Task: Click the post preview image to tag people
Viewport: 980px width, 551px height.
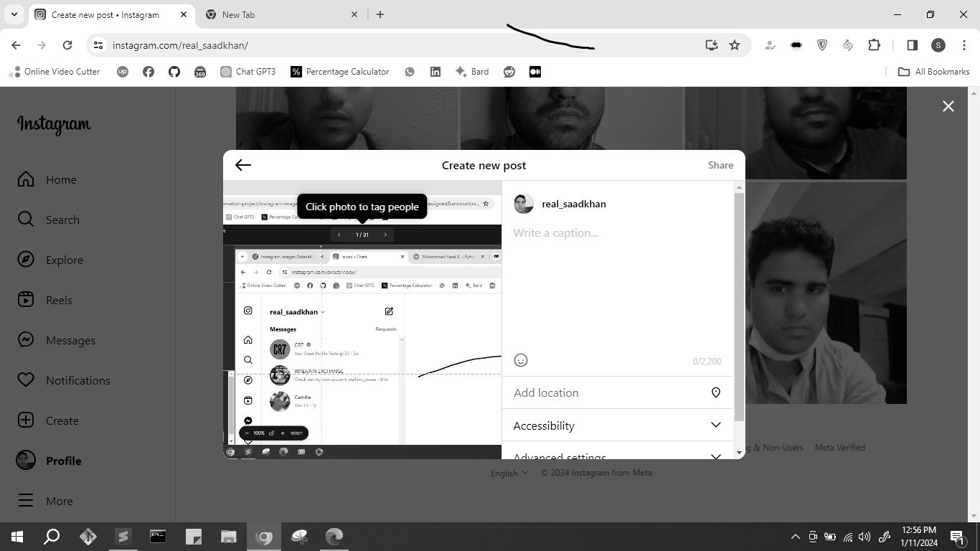Action: click(362, 320)
